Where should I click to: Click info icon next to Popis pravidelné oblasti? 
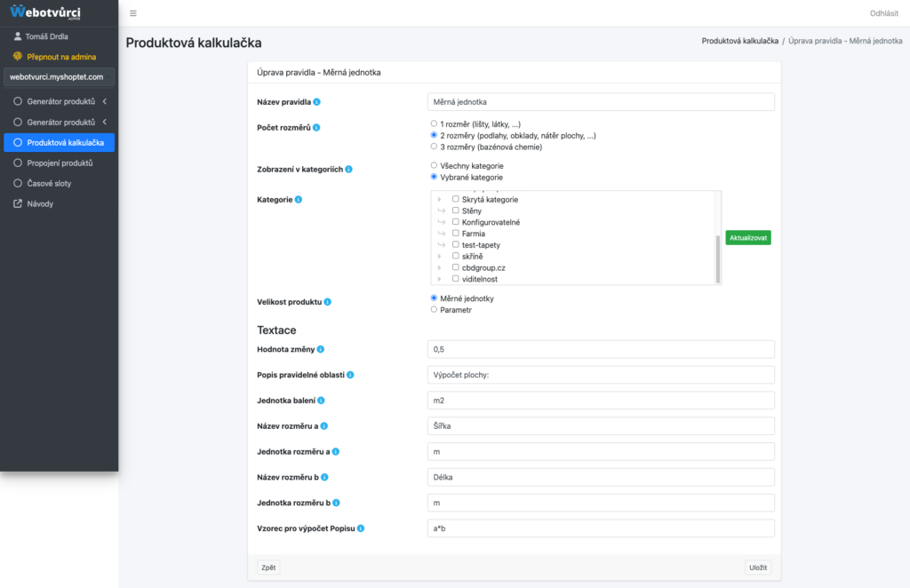pyautogui.click(x=350, y=375)
